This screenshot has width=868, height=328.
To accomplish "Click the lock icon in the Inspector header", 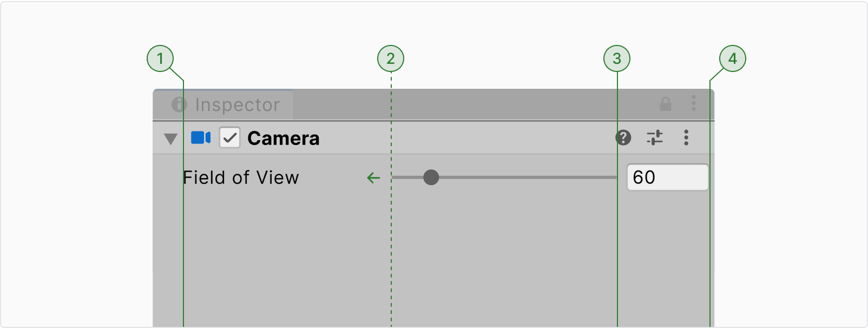I will pos(665,103).
